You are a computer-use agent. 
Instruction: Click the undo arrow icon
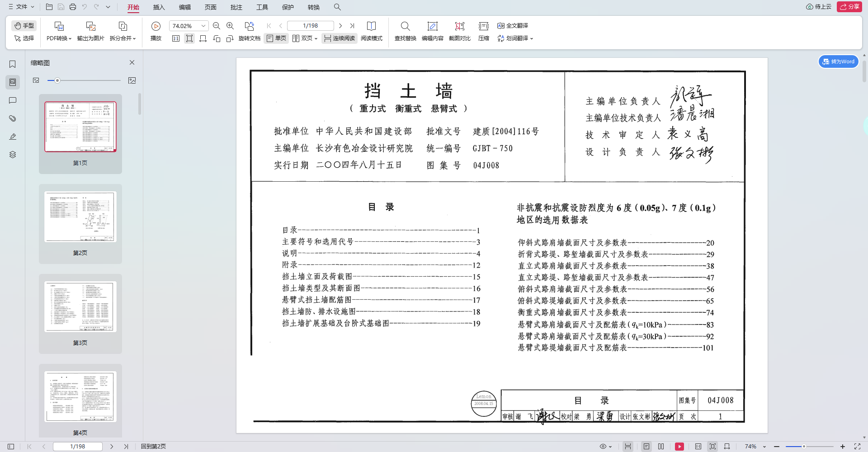pyautogui.click(x=85, y=7)
